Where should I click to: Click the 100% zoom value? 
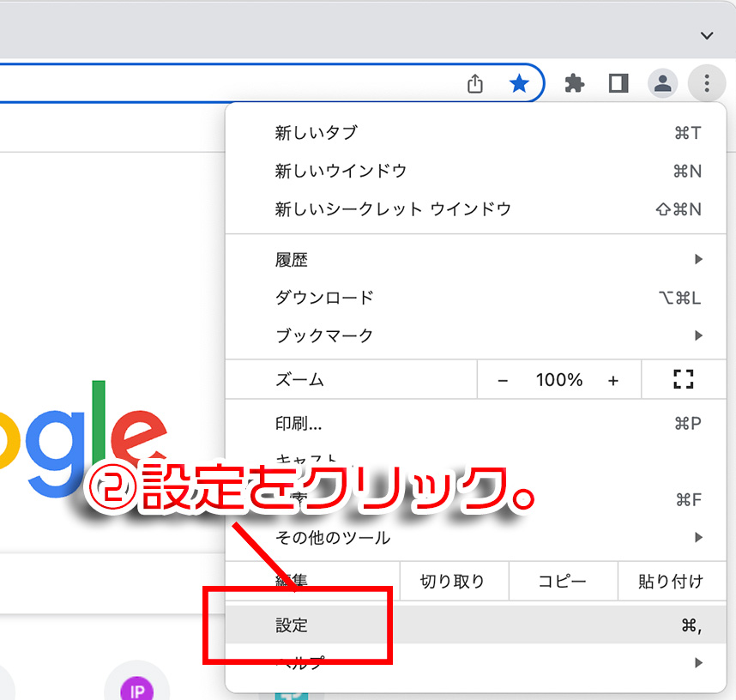tap(559, 380)
